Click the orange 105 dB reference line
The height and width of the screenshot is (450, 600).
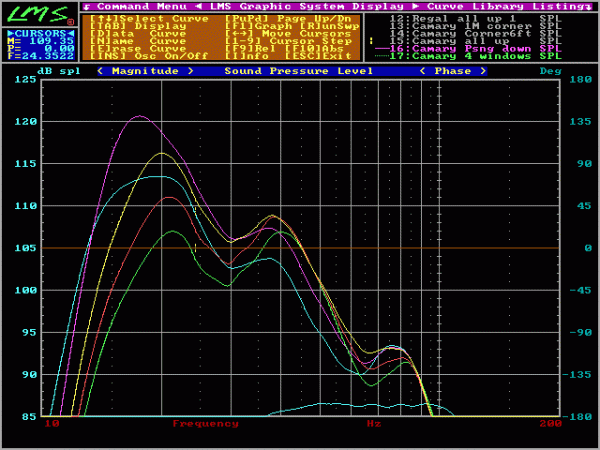(x=300, y=248)
